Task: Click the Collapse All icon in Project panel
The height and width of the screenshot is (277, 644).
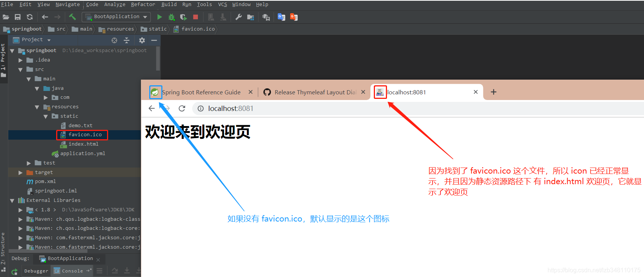Action: pos(127,40)
